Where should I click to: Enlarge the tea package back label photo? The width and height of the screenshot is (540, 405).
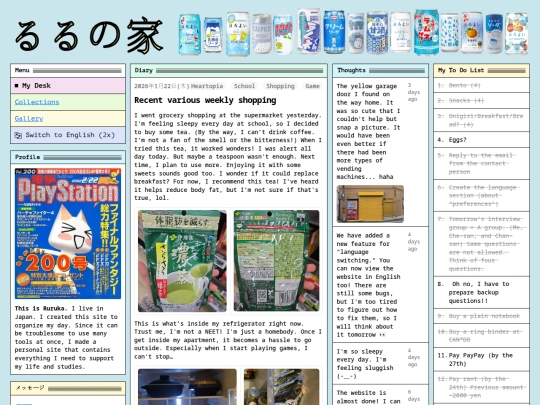(x=276, y=261)
